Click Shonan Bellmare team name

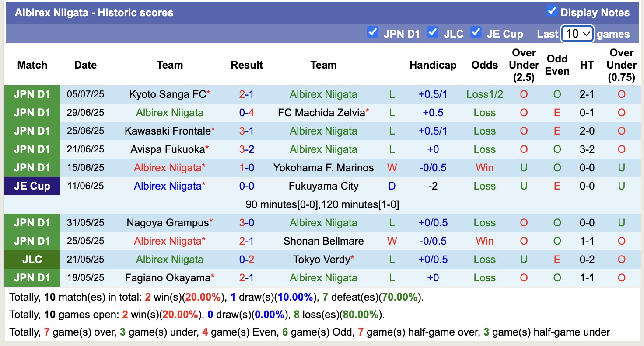(323, 241)
